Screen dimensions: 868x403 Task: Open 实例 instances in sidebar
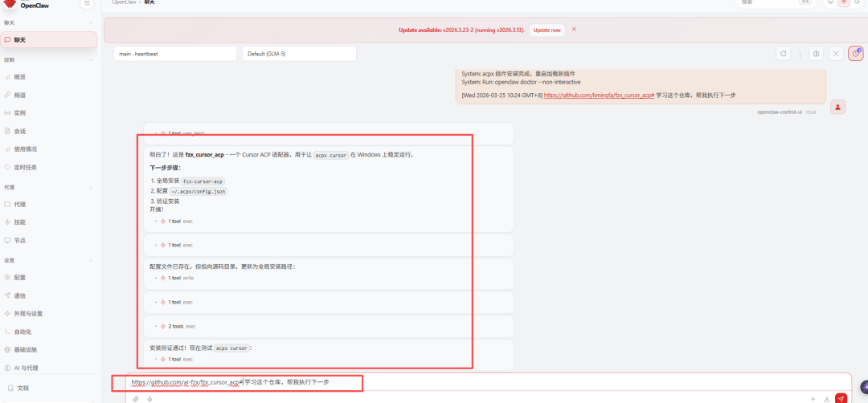point(49,112)
